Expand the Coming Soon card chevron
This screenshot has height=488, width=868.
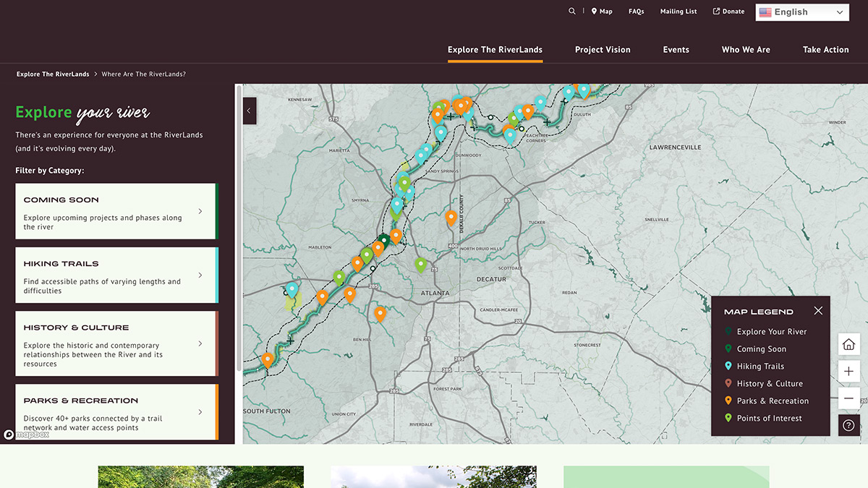200,211
